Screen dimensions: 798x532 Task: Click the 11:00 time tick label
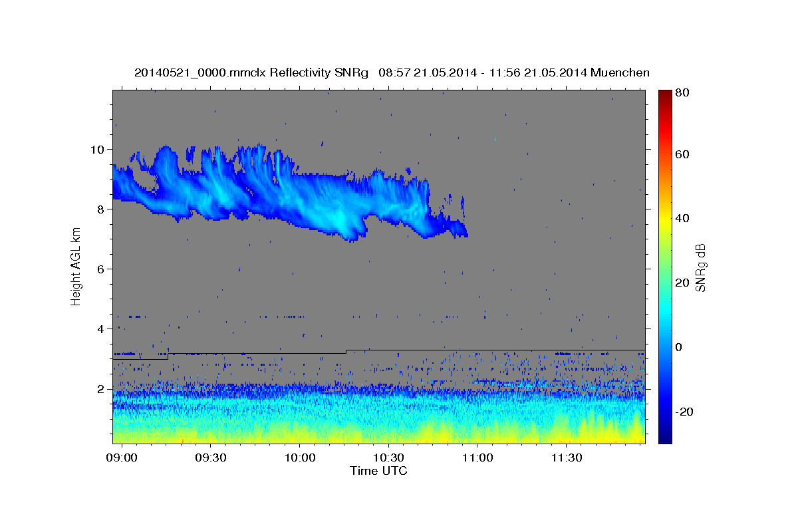tap(477, 458)
